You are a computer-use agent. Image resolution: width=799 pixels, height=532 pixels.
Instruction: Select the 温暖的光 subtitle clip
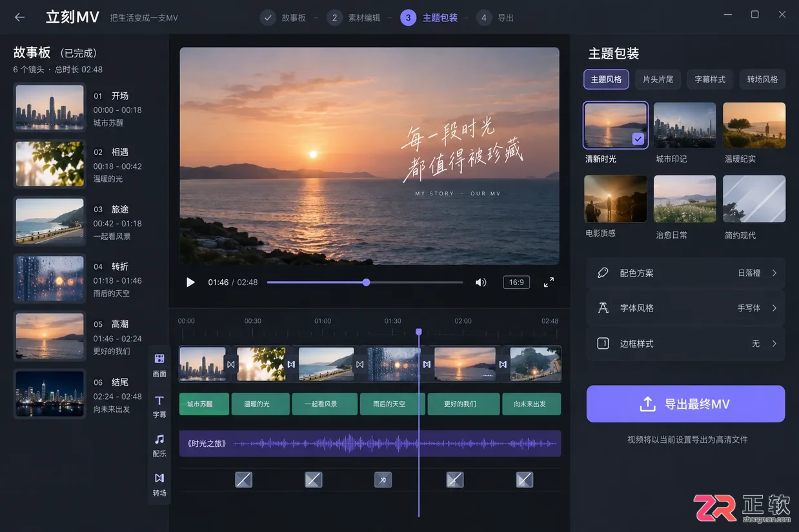point(261,404)
